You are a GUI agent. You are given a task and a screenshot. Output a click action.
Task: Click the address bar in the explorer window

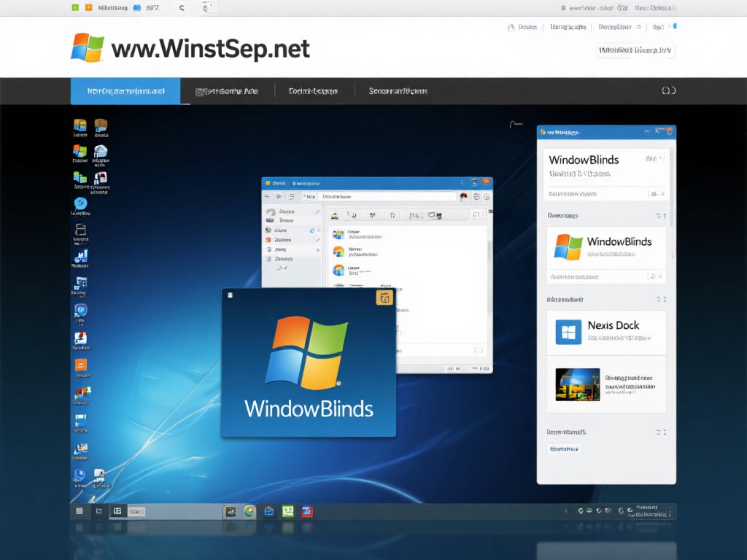[387, 196]
